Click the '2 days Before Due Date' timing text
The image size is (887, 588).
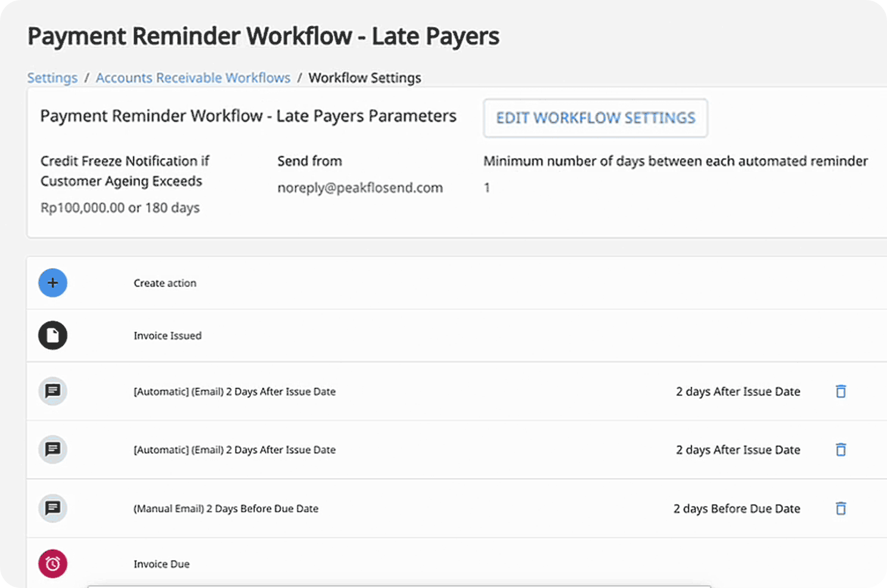coord(737,509)
